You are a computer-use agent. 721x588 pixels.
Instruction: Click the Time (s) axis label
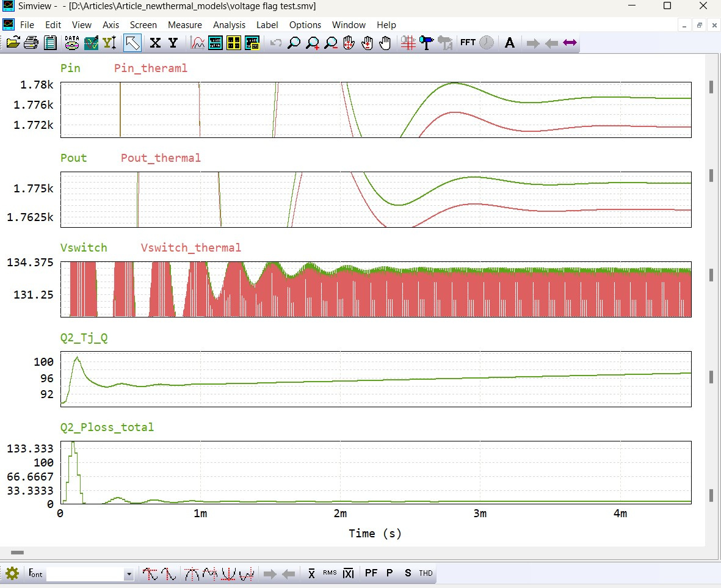[x=375, y=533]
